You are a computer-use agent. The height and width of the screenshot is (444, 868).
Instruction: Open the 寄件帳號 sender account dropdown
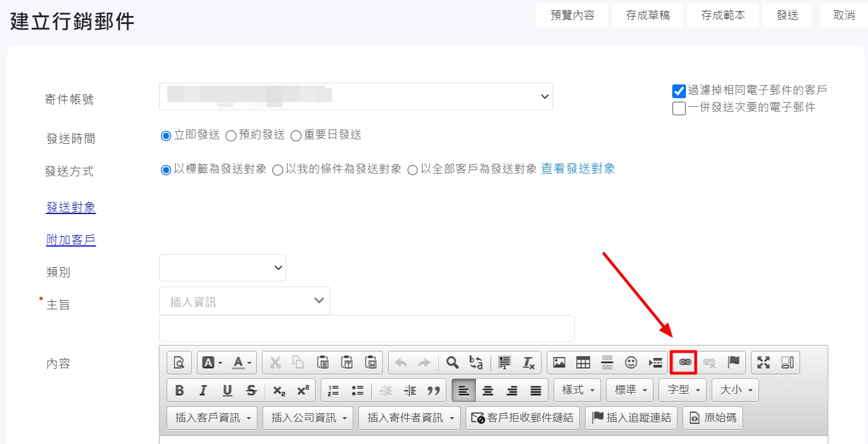point(356,96)
